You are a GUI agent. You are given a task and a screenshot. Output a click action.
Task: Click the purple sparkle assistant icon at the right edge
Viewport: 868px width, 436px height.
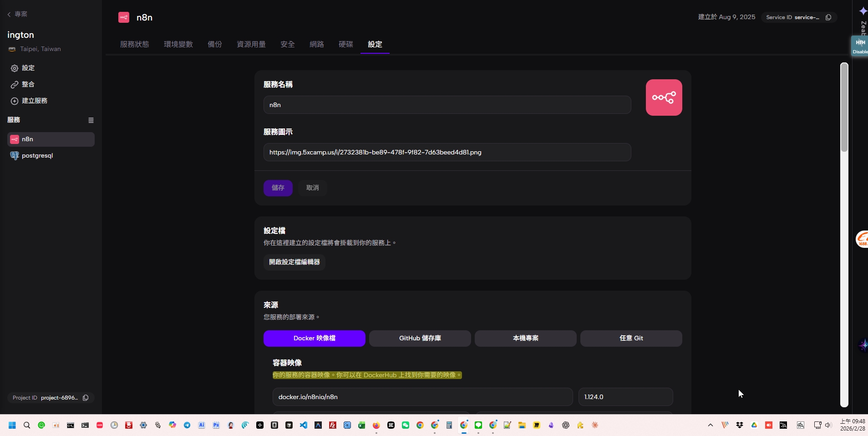pos(863,345)
